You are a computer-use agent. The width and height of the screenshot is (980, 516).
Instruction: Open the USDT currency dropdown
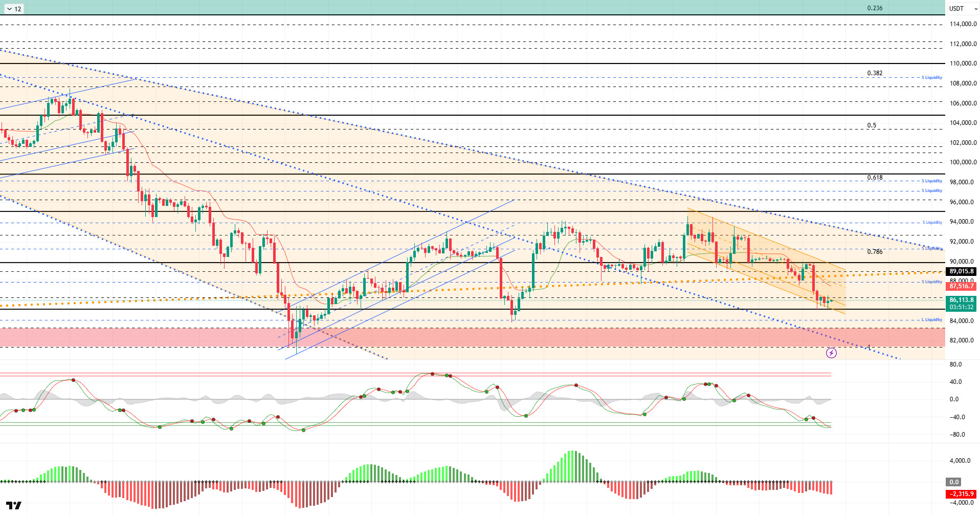click(962, 9)
